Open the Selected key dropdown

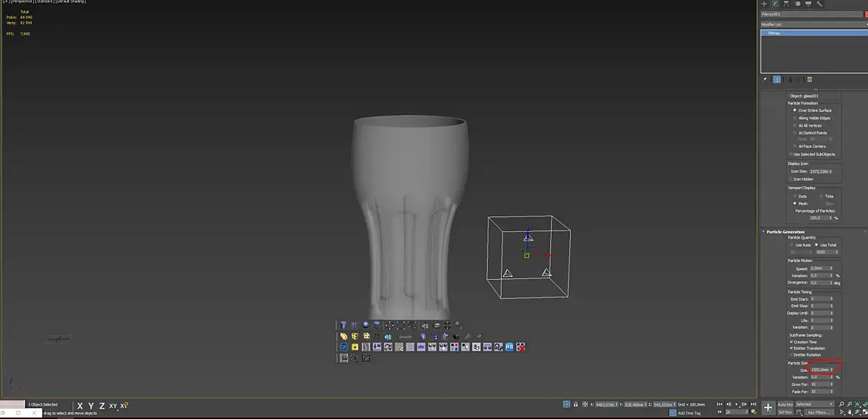click(814, 404)
